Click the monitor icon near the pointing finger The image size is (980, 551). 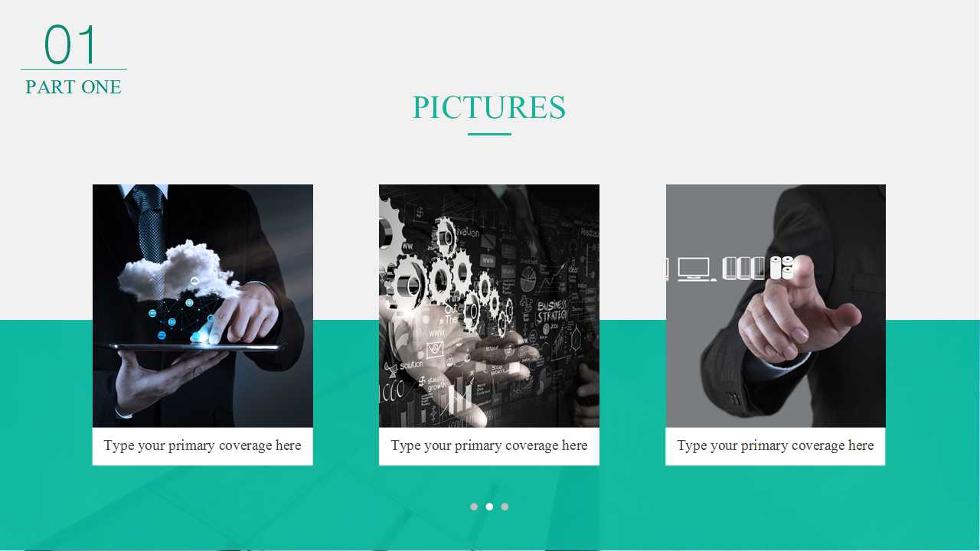tap(694, 269)
